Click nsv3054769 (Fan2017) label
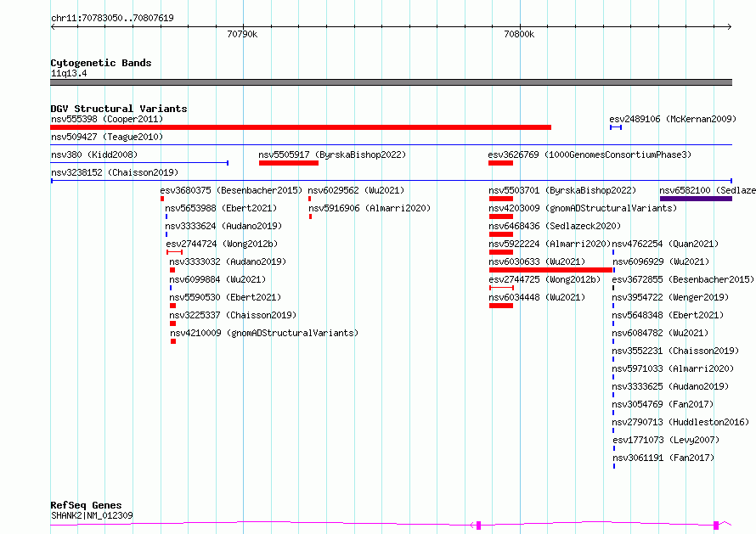The image size is (756, 534). tap(663, 404)
